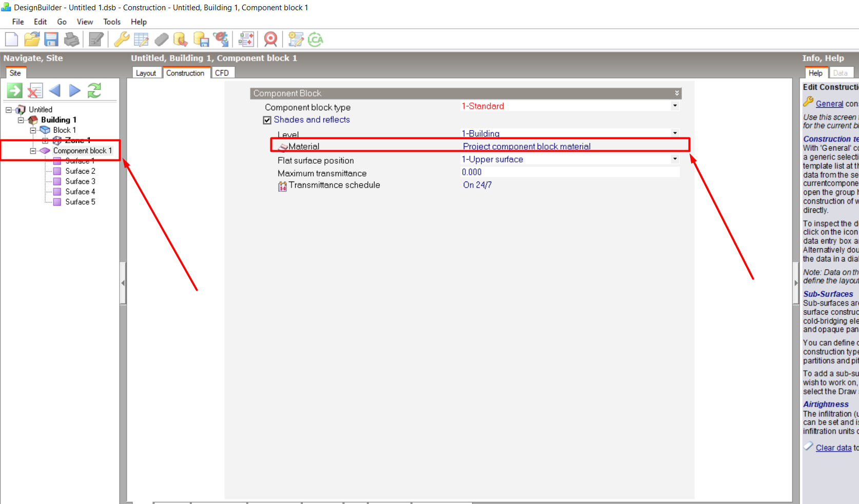Click the General link in Help panel
Image resolution: width=859 pixels, height=504 pixels.
pyautogui.click(x=829, y=104)
